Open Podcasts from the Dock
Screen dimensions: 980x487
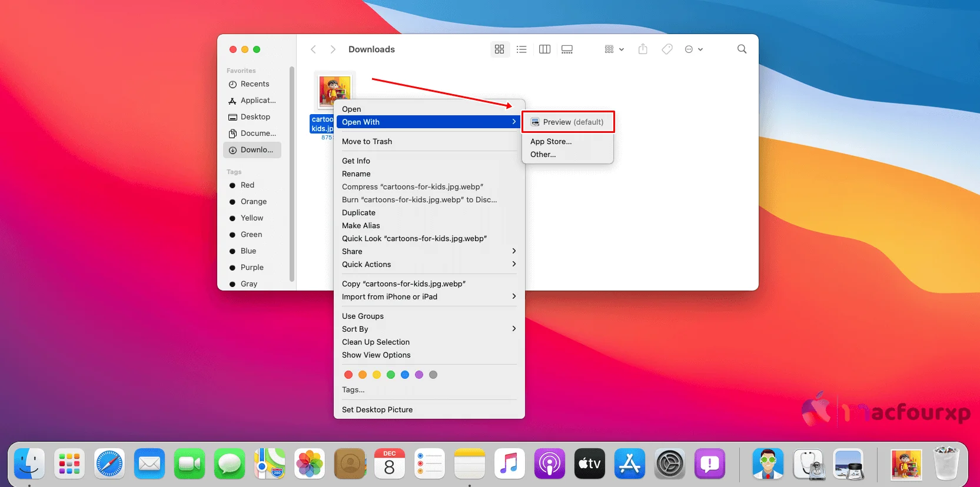click(x=550, y=464)
